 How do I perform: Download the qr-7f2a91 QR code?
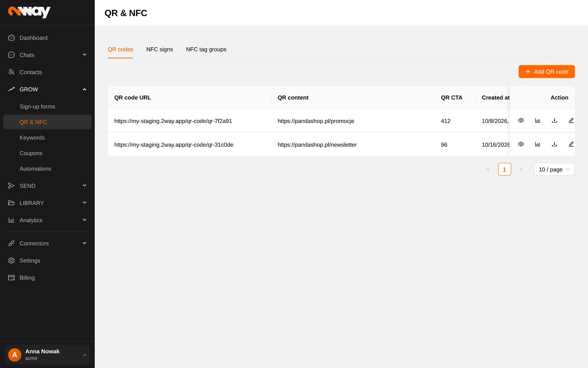tap(555, 121)
